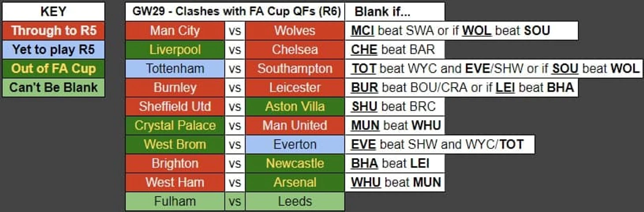Viewport: 644px width, 212px height.
Task: Click the KEY header cell
Action: [53, 11]
